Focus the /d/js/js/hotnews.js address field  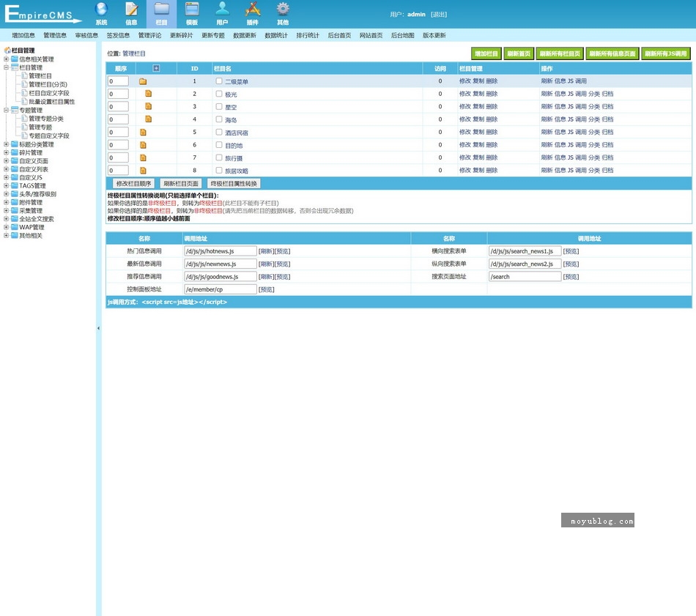pyautogui.click(x=221, y=251)
